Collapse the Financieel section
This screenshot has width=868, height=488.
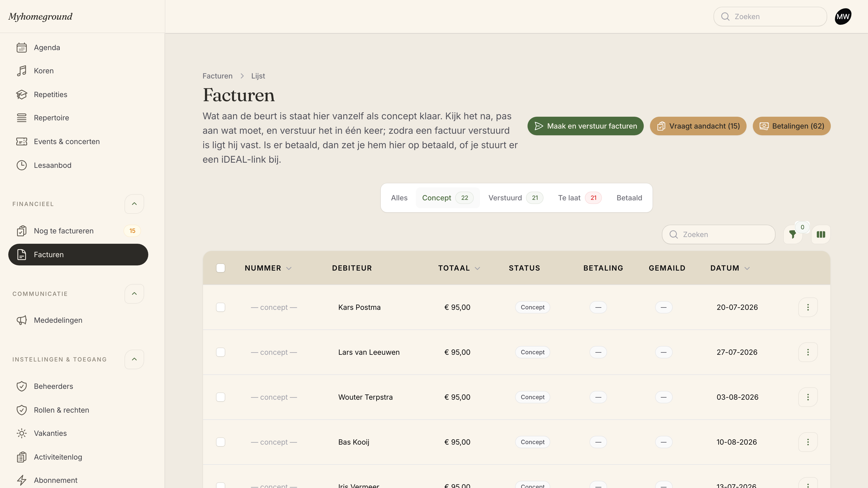pyautogui.click(x=134, y=204)
